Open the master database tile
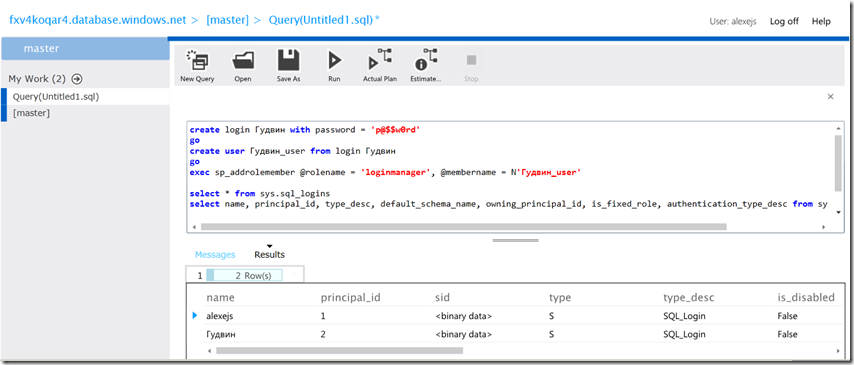854x365 pixels. pos(86,48)
